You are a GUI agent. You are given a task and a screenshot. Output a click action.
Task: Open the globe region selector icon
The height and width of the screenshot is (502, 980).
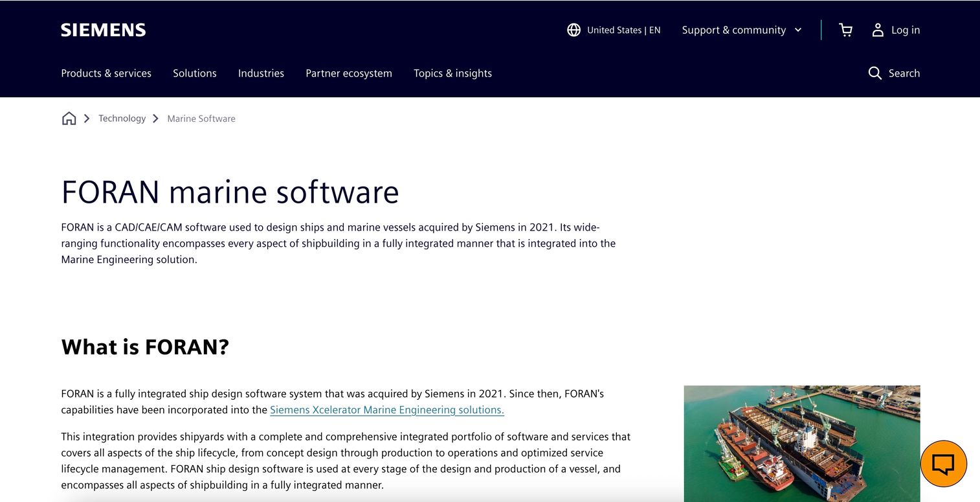[x=574, y=30]
